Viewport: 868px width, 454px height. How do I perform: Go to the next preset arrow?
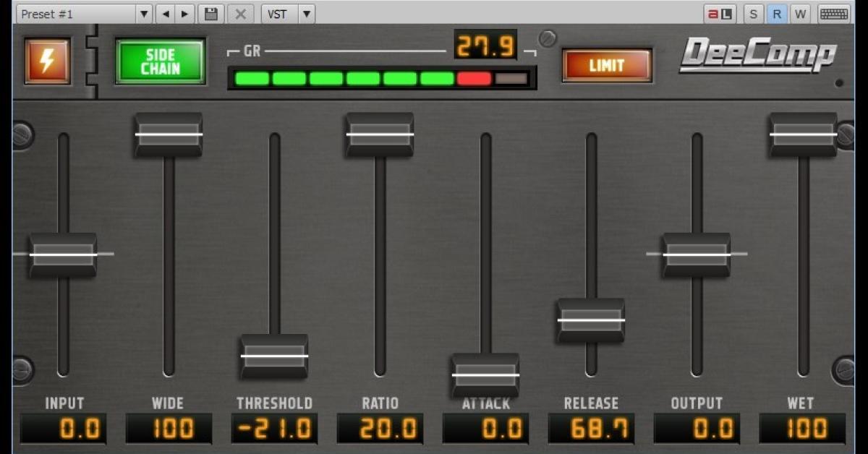tap(185, 14)
